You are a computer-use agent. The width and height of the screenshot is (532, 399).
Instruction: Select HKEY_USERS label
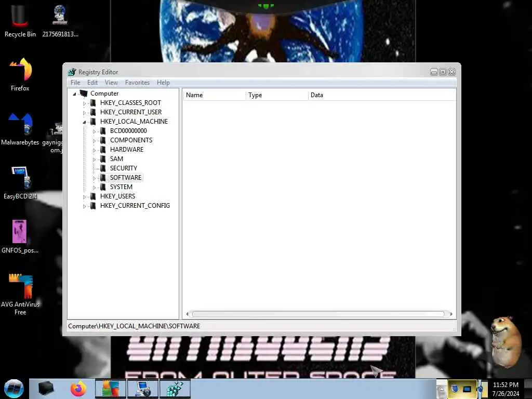pos(117,196)
